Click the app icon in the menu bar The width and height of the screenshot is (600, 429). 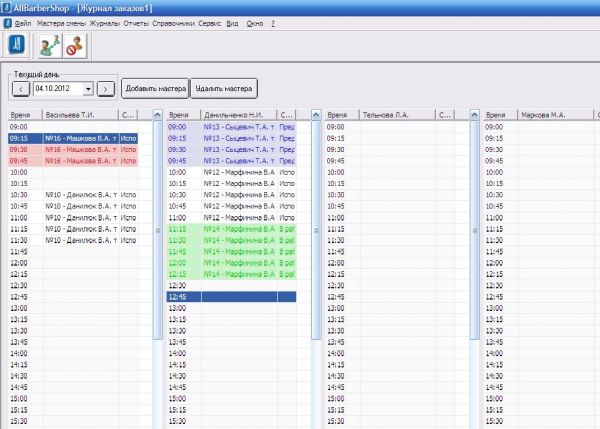pyautogui.click(x=7, y=21)
